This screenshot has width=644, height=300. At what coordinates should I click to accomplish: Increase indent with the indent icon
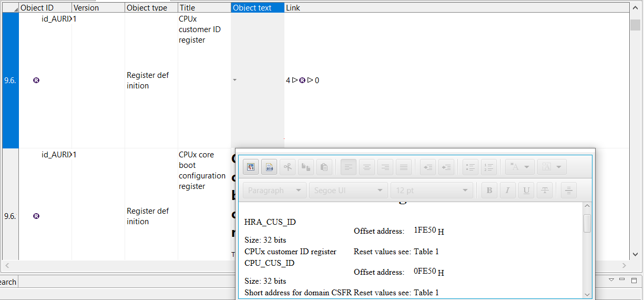(446, 167)
